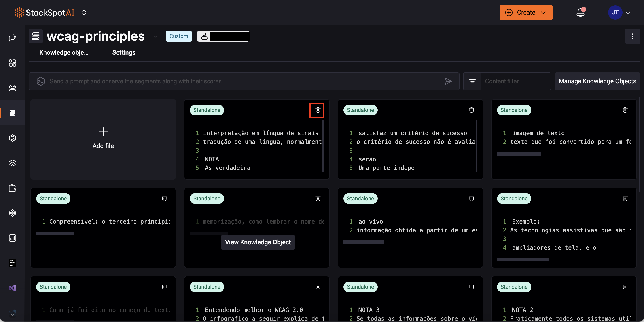The height and width of the screenshot is (322, 644).
Task: Click the Visual Studio icon in the sidebar
Action: point(12,288)
